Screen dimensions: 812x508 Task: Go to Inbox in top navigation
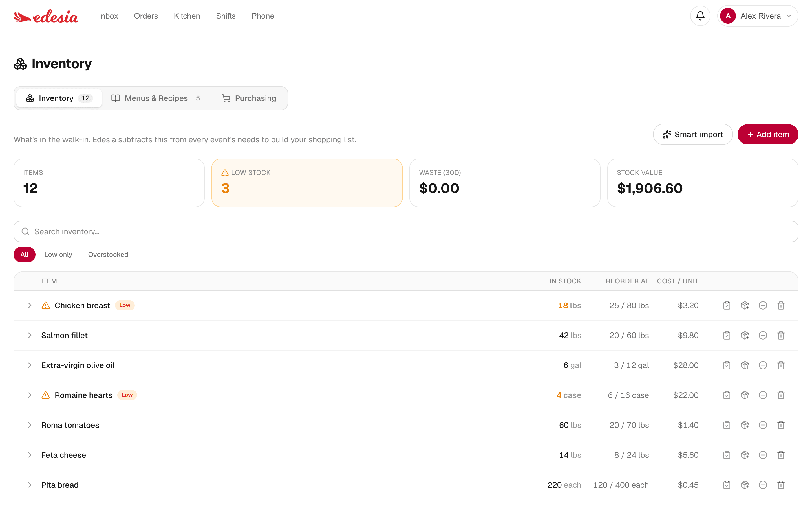pos(108,16)
